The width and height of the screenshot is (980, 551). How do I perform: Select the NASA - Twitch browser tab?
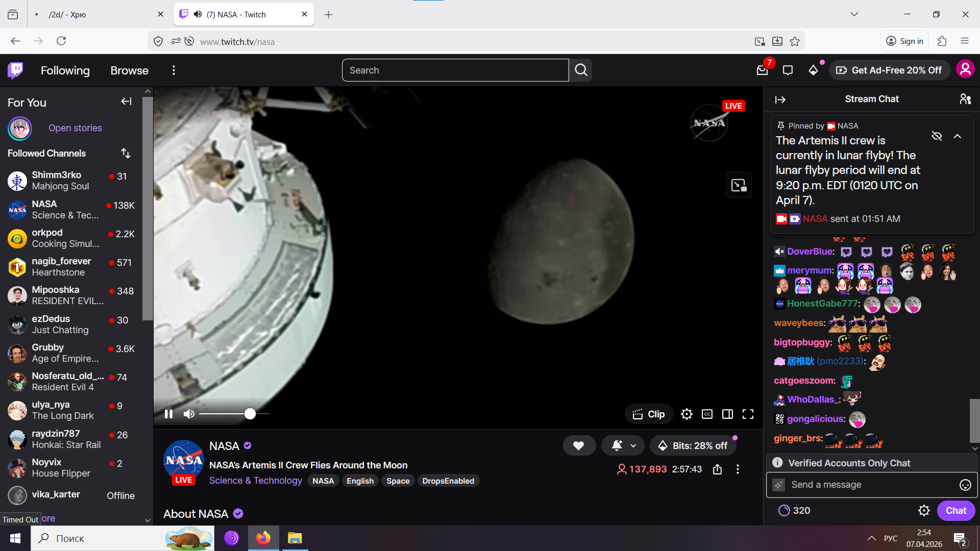click(243, 14)
